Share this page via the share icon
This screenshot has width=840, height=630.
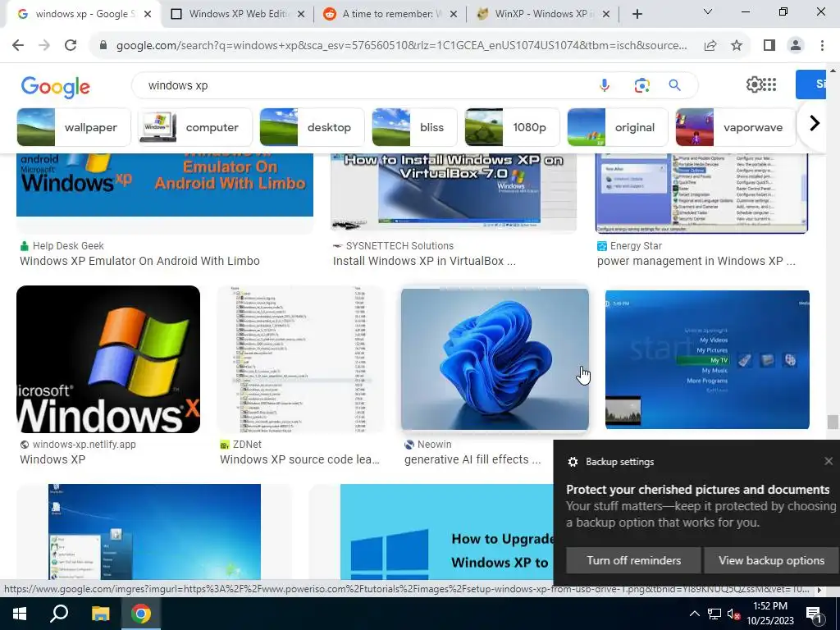[710, 46]
